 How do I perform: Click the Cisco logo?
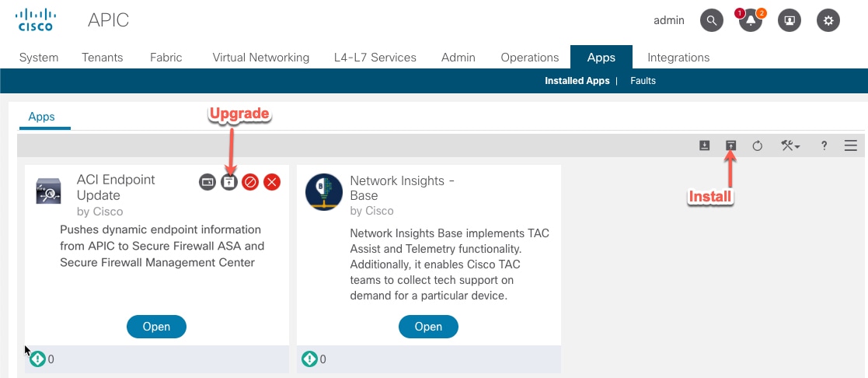[36, 20]
